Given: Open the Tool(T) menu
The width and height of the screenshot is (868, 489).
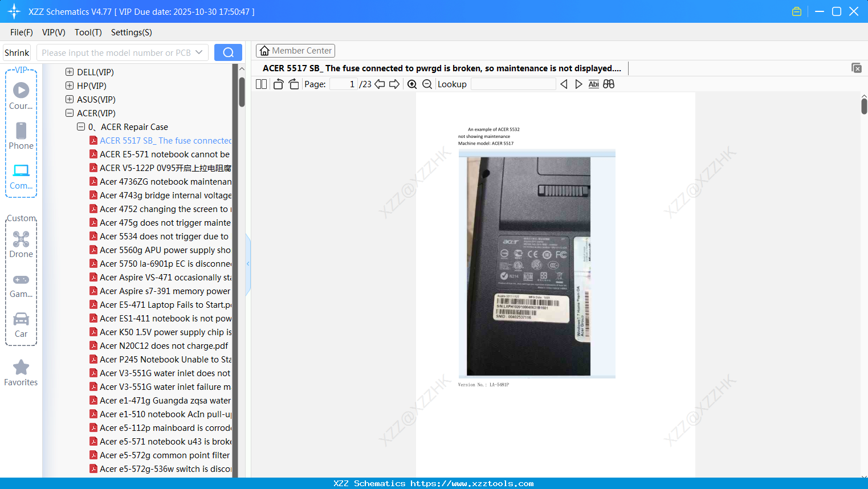Looking at the screenshot, I should [88, 32].
